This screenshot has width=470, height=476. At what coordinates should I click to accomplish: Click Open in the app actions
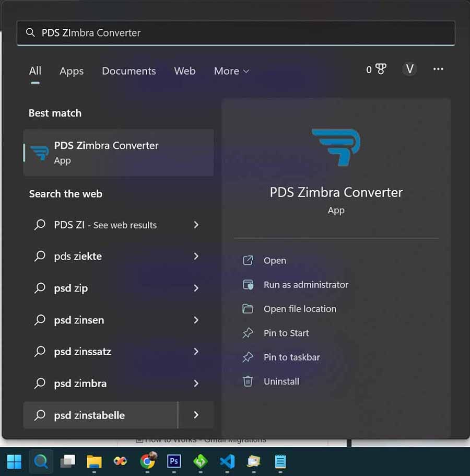click(x=275, y=260)
